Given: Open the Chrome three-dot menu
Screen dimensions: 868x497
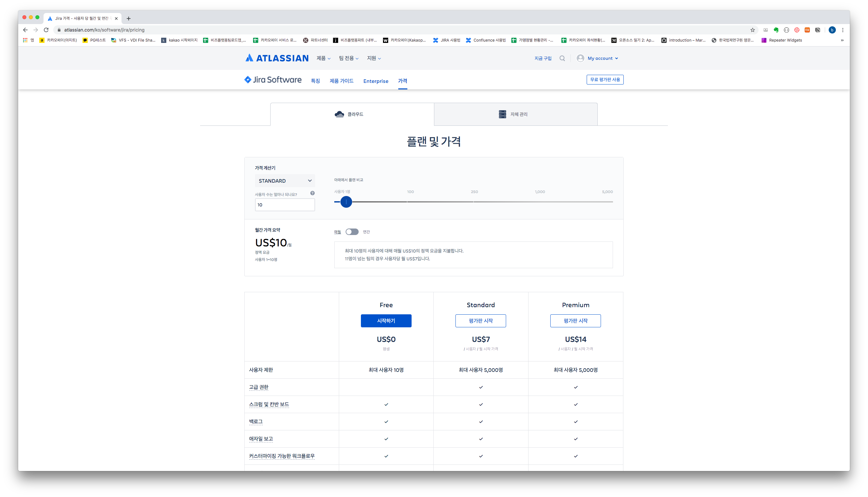Looking at the screenshot, I should click(842, 30).
